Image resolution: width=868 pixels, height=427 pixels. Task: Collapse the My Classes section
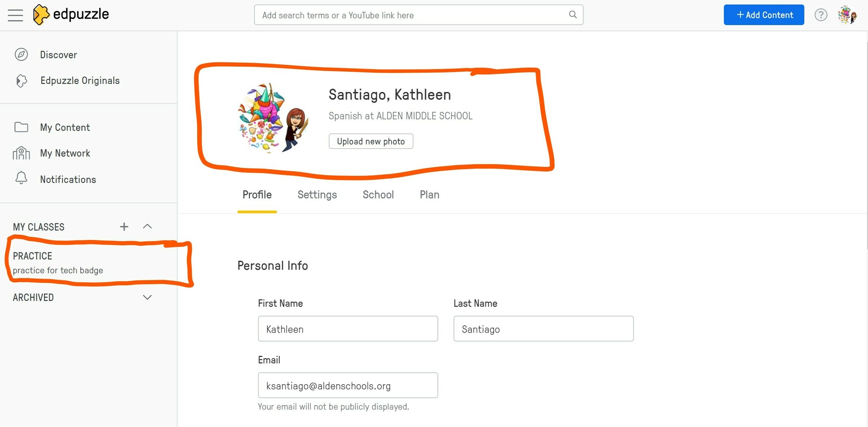[x=147, y=227]
